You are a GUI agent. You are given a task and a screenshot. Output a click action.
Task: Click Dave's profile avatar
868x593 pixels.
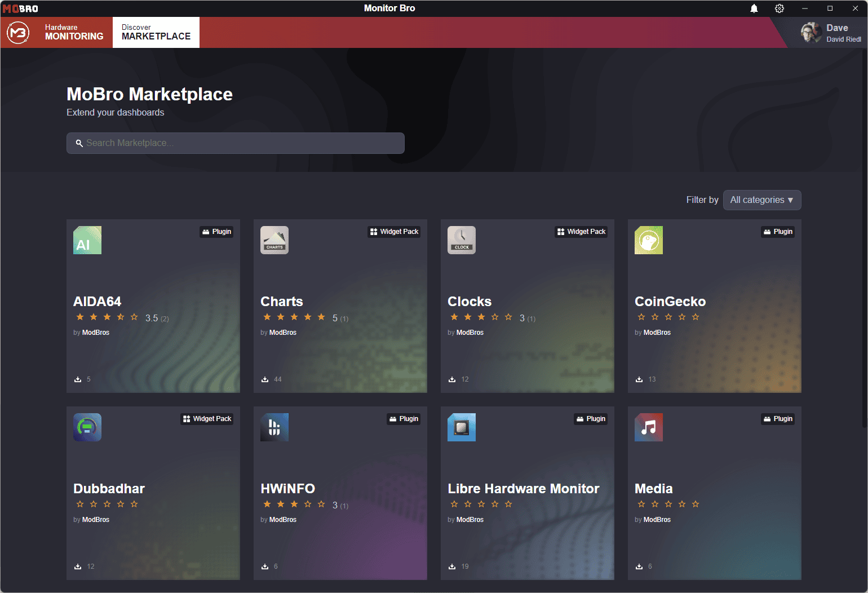[x=811, y=33]
